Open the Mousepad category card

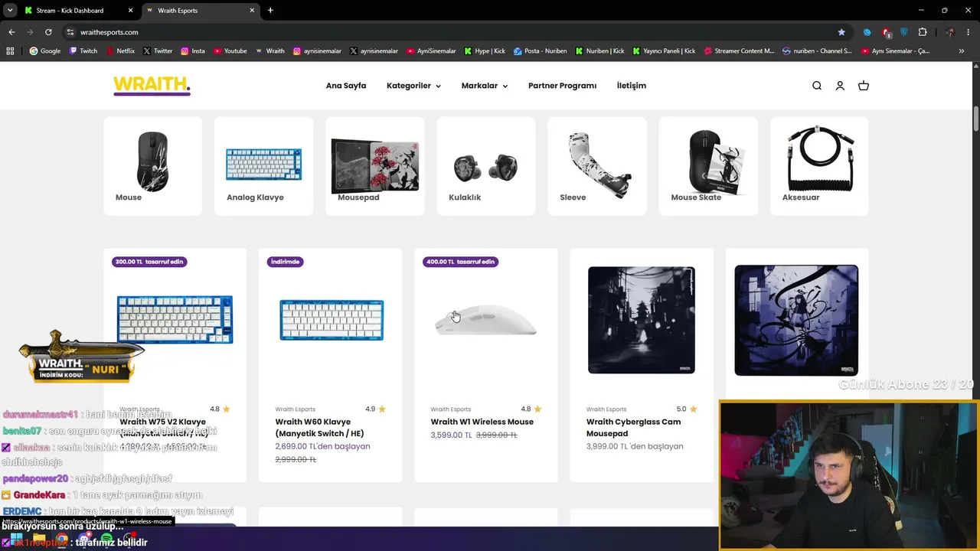374,166
